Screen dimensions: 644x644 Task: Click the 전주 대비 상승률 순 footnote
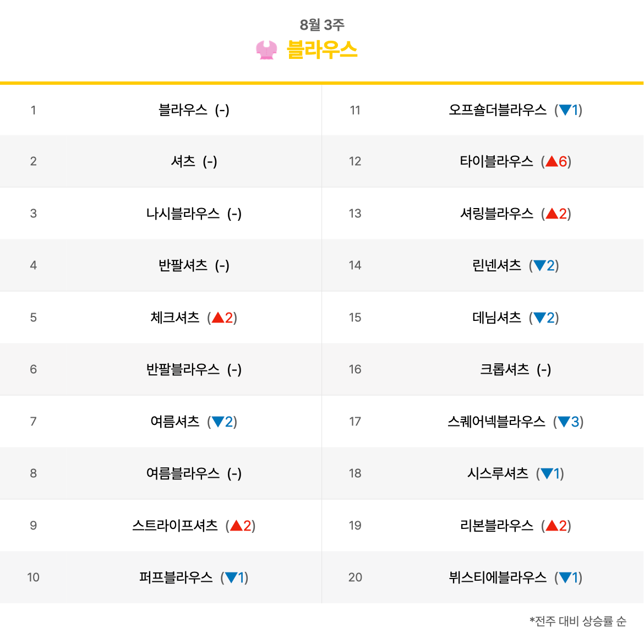click(578, 621)
